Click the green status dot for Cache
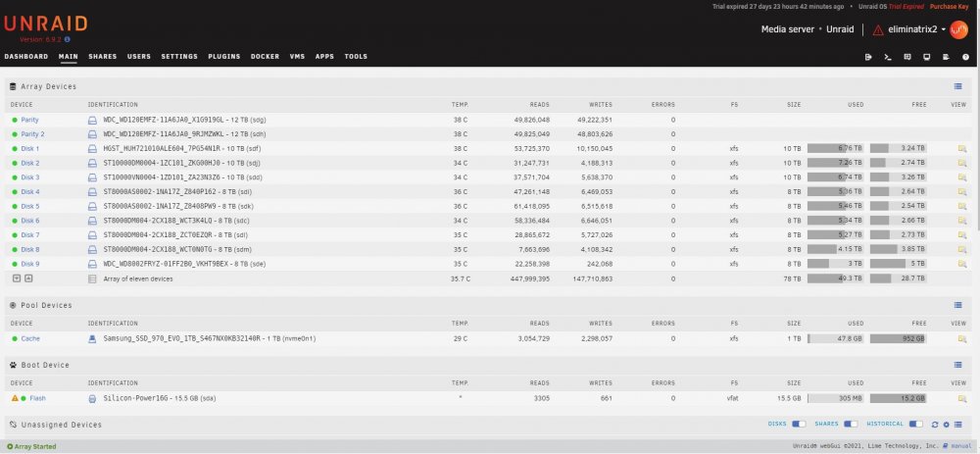980x454 pixels. click(15, 339)
